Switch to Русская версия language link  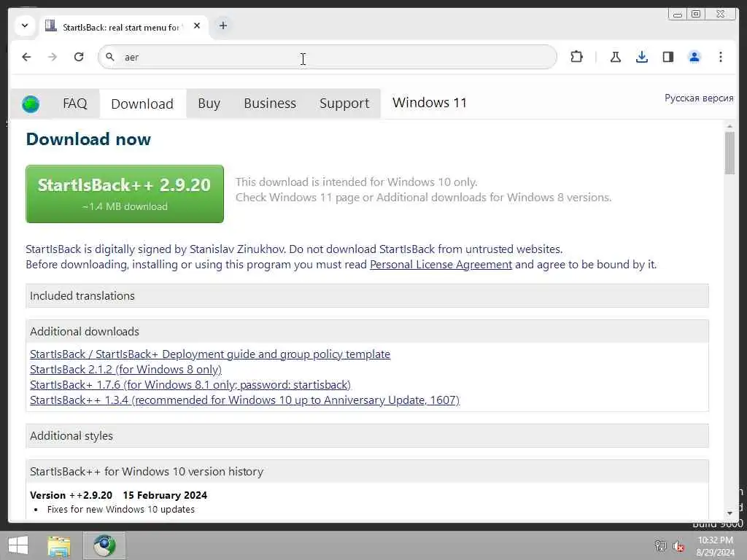[699, 98]
